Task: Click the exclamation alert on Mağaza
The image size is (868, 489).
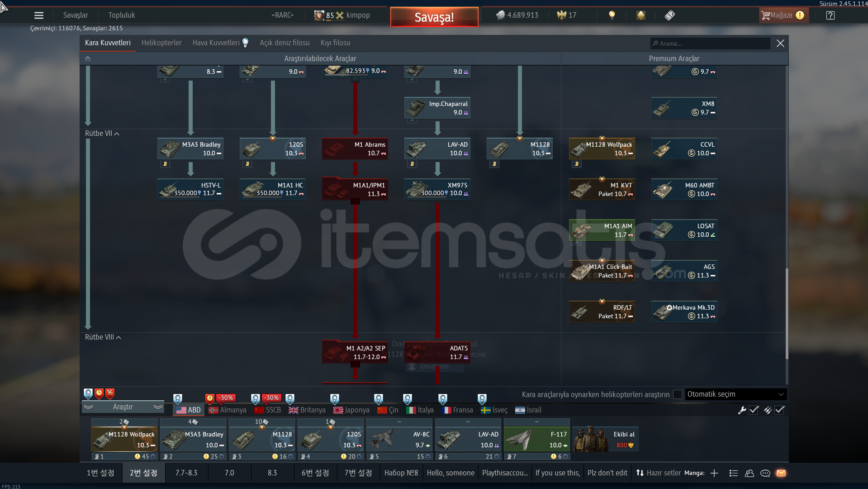Action: [800, 15]
